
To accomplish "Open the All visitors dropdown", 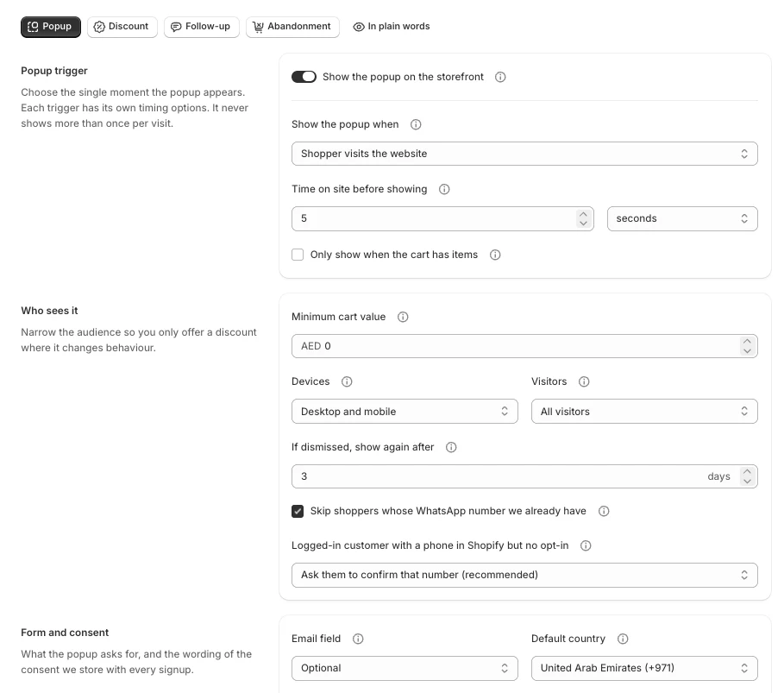I will point(644,412).
